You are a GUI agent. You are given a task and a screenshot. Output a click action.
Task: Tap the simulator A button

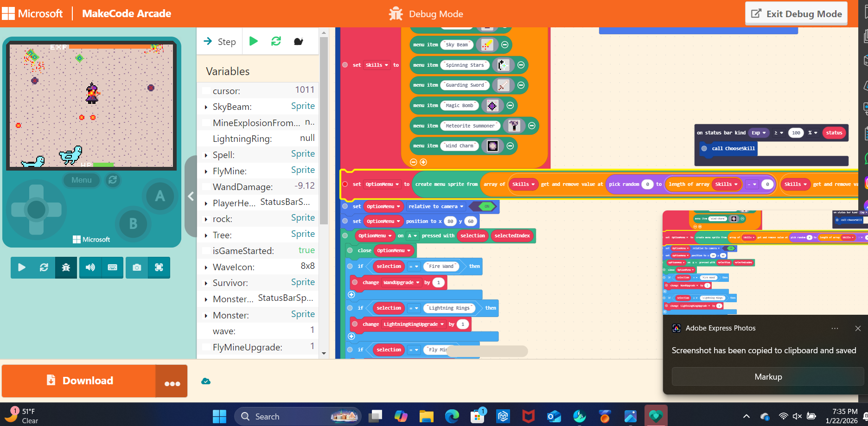(160, 196)
